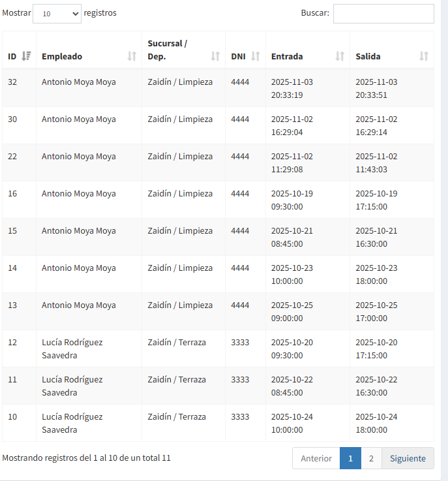Click the row ID 13 cell
The image size is (448, 481).
12,305
